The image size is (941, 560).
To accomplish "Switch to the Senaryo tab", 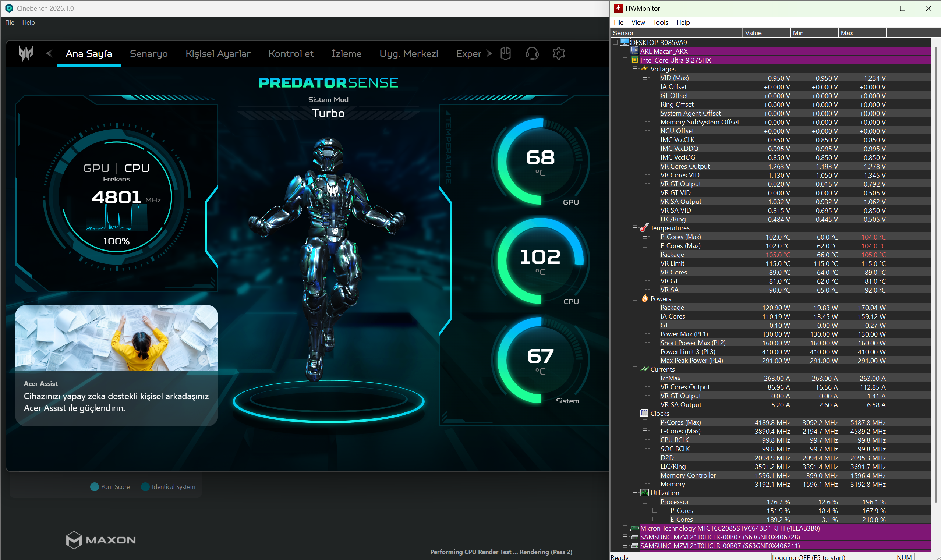I will [x=149, y=54].
